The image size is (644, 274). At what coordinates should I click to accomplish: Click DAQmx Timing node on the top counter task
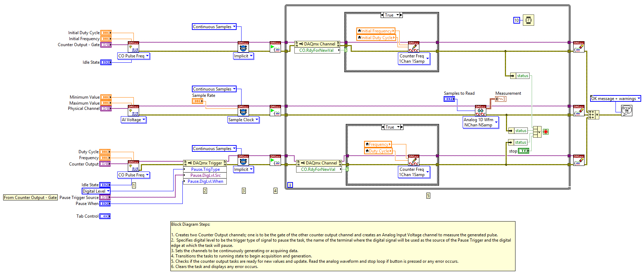243,47
